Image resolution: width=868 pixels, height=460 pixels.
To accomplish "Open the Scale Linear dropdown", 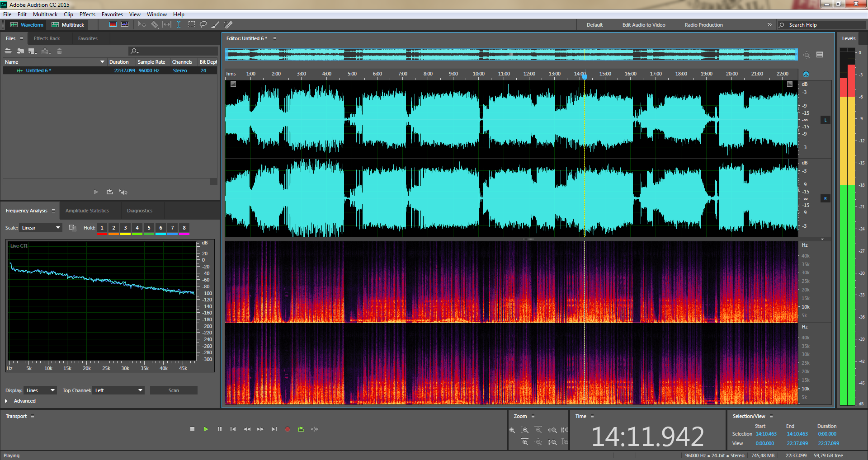I will pos(40,228).
